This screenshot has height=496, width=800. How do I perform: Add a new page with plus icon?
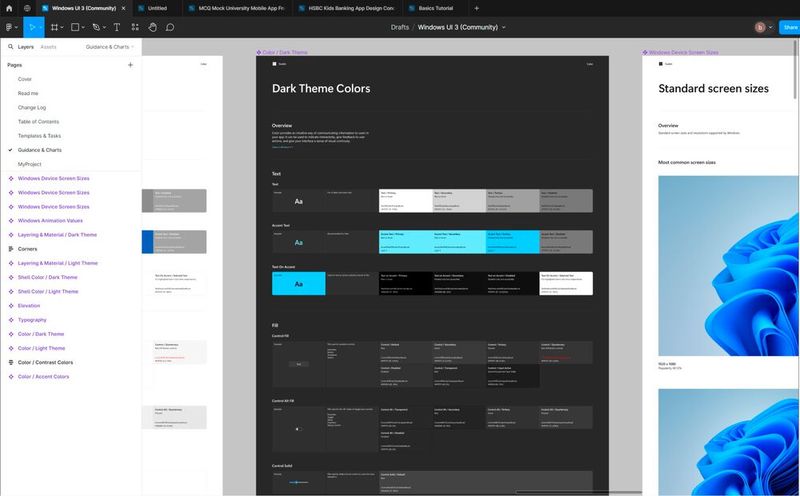click(x=130, y=65)
